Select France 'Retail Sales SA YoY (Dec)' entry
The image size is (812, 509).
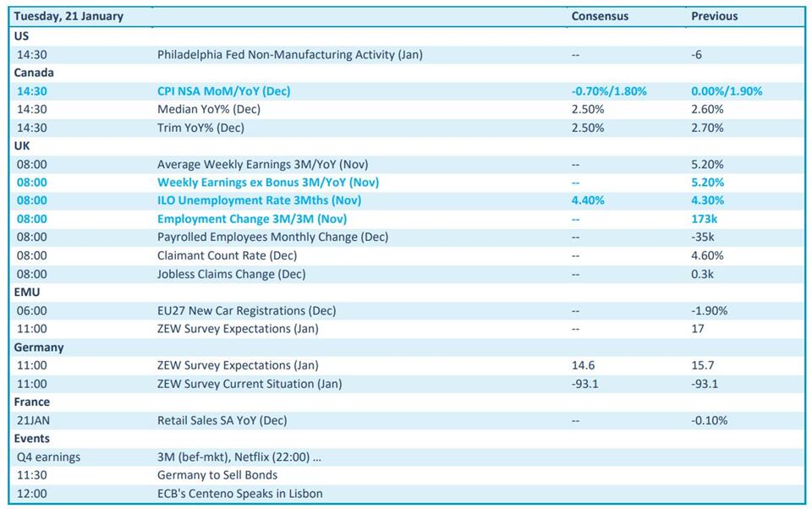(x=222, y=420)
